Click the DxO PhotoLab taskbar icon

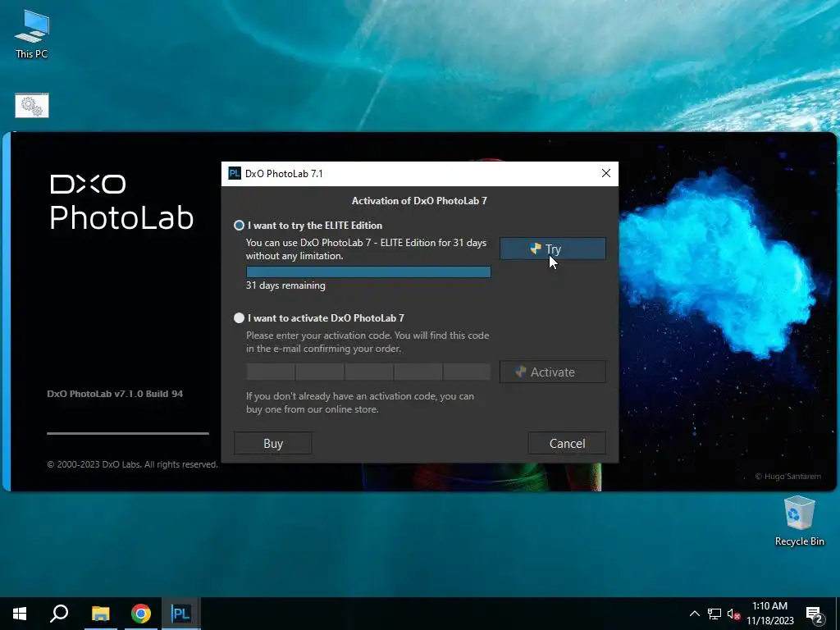tap(180, 614)
